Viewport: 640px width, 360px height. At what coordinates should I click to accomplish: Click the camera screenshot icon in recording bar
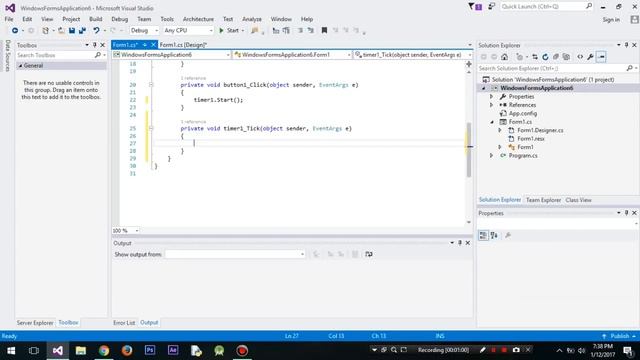coord(516,350)
